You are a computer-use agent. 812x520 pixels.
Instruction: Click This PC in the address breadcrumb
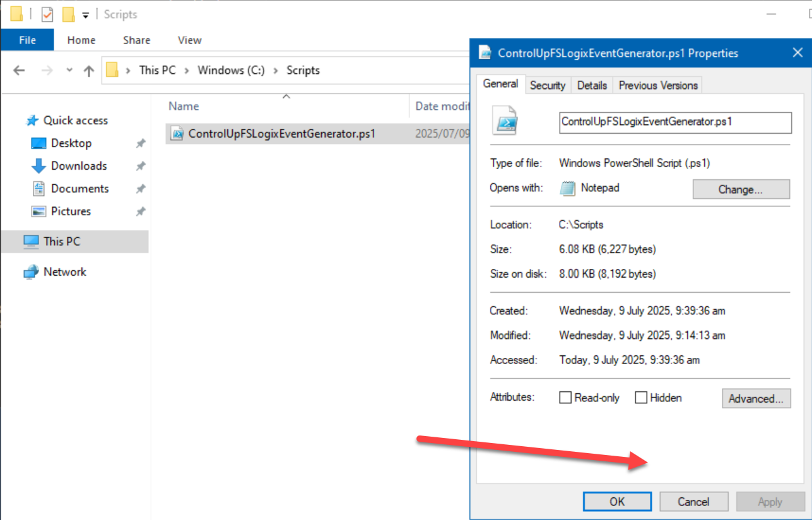[x=157, y=70]
